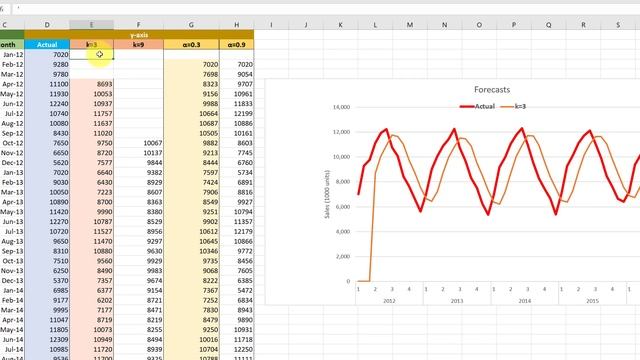
Task: Click k=3 value 6430 in Feb-13 row
Action: pyautogui.click(x=91, y=182)
